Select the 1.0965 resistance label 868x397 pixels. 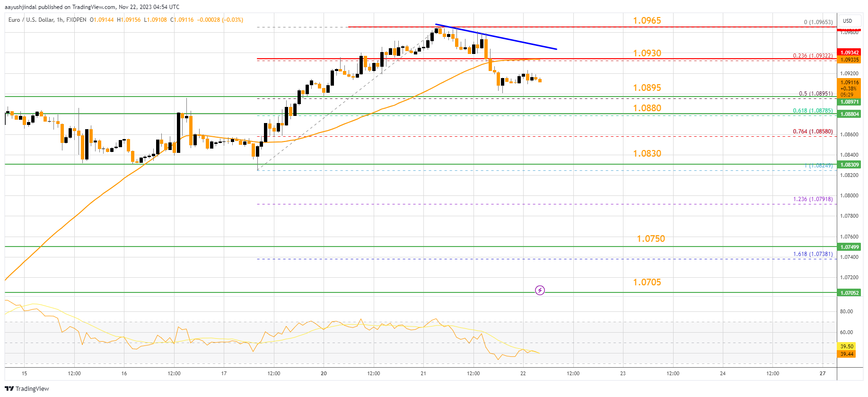coord(647,20)
